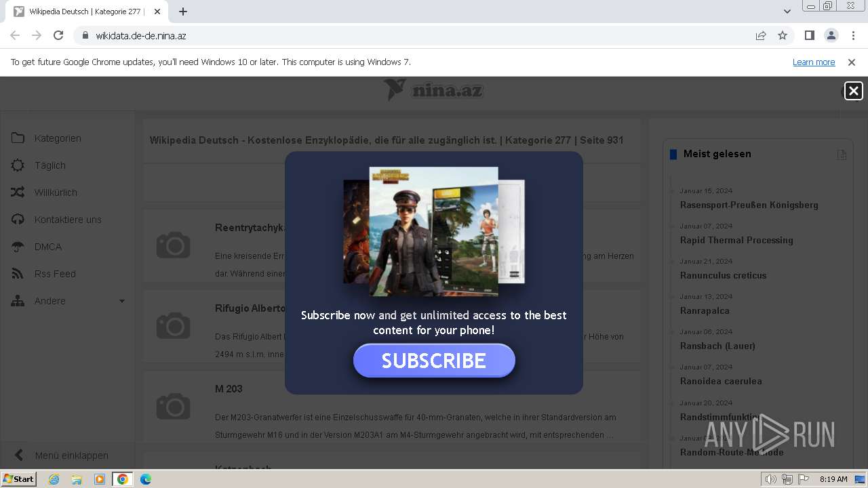Open the Willkürlich menu item

56,192
